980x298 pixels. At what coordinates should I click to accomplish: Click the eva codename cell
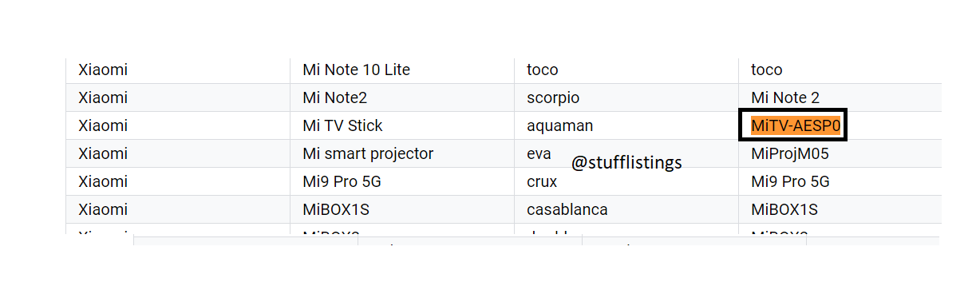tap(626, 153)
